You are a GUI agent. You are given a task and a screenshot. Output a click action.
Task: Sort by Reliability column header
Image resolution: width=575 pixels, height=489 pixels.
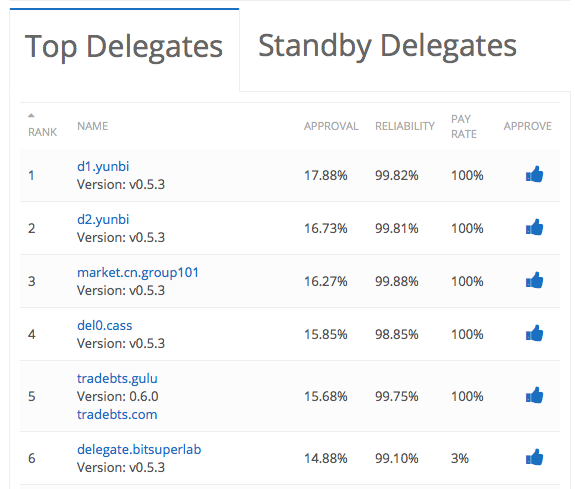(x=404, y=126)
